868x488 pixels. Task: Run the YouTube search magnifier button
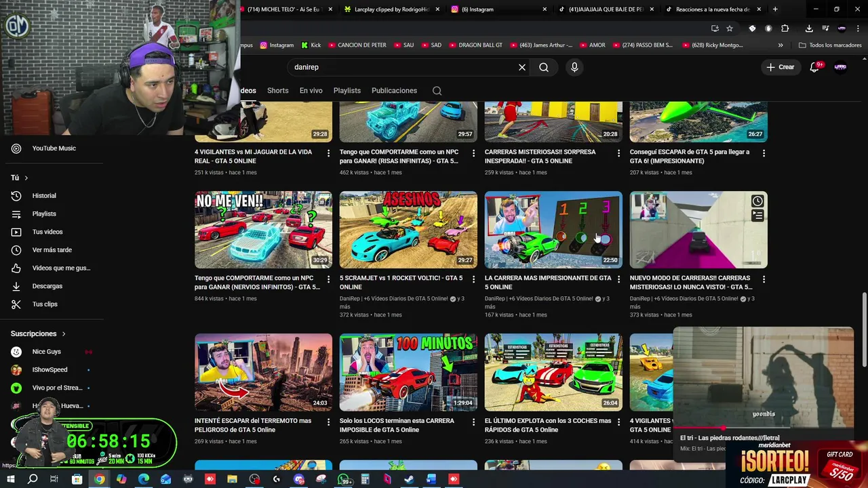(544, 67)
